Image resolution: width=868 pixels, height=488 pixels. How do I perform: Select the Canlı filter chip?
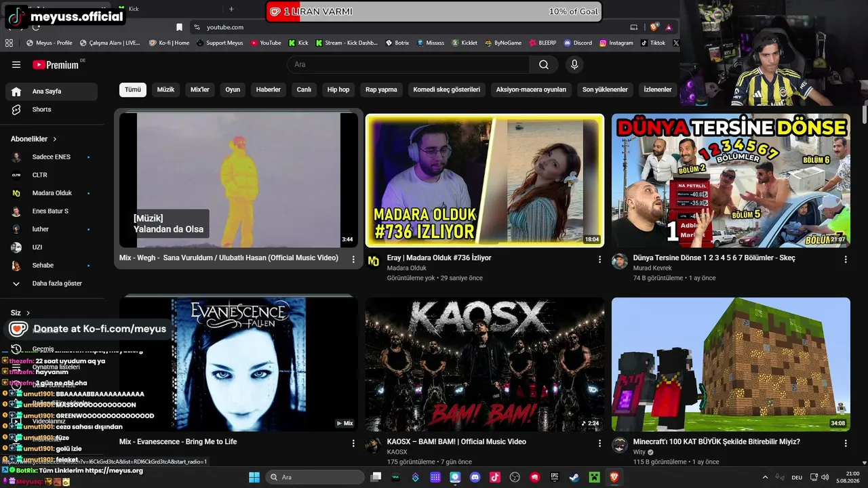(304, 89)
